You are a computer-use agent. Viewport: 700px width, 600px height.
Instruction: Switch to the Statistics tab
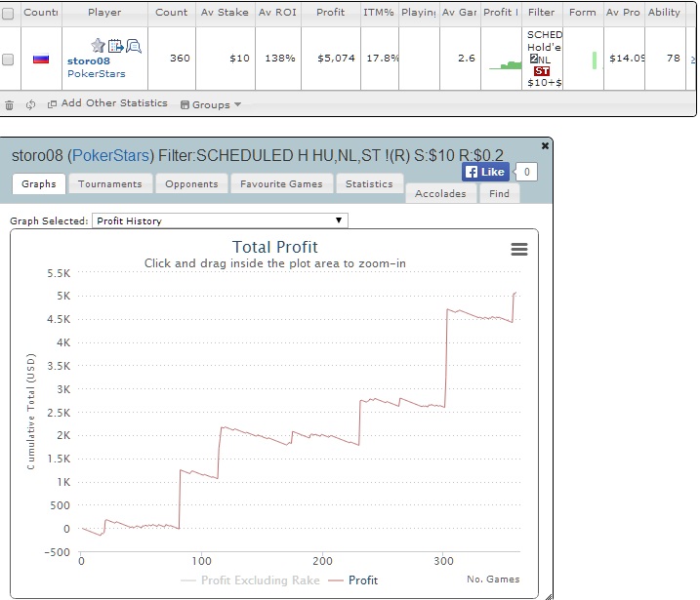(x=369, y=183)
